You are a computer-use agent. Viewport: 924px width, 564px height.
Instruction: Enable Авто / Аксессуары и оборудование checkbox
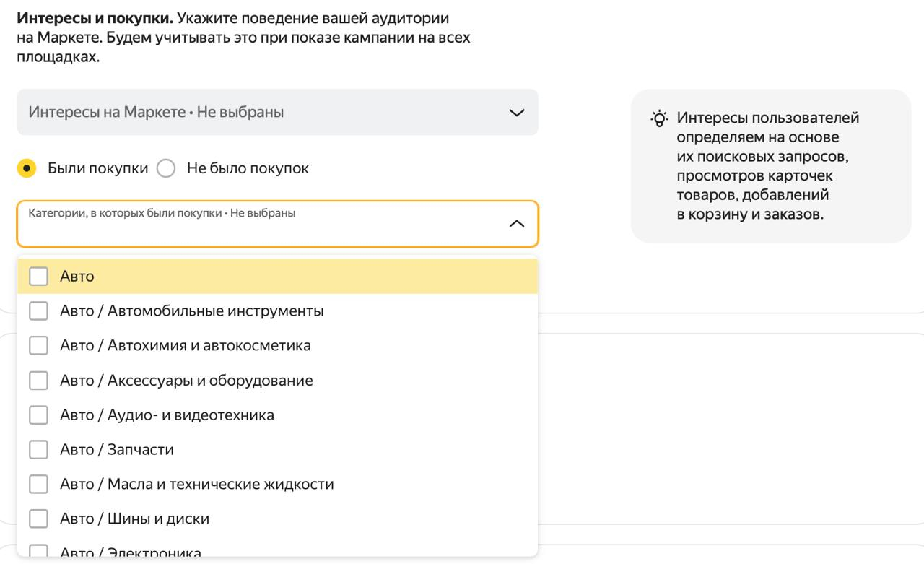click(x=38, y=381)
